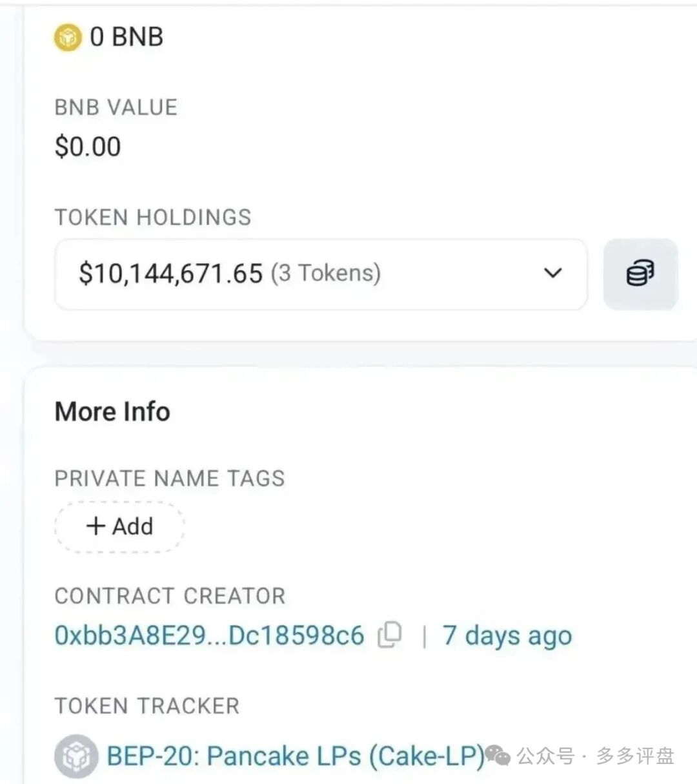Click the PRIVATE NAME TAGS label
The height and width of the screenshot is (784, 697).
click(169, 479)
